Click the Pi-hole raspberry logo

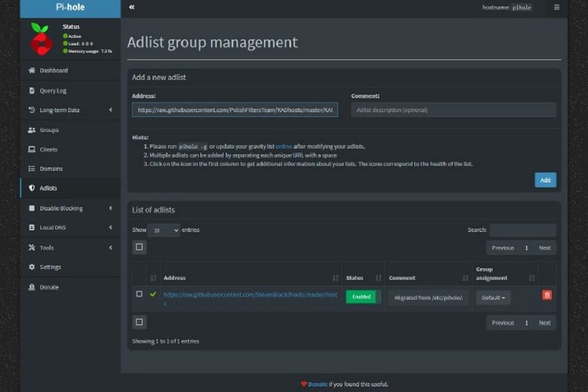(x=41, y=39)
